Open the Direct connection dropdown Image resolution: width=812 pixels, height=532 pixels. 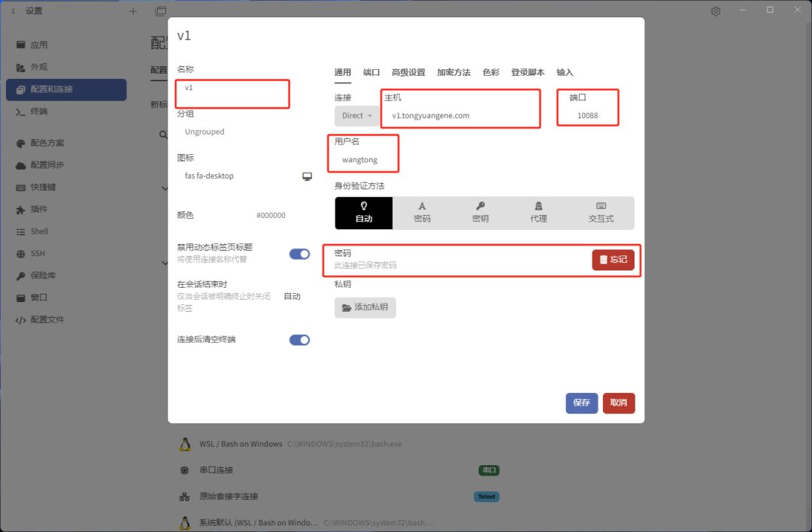coord(357,116)
